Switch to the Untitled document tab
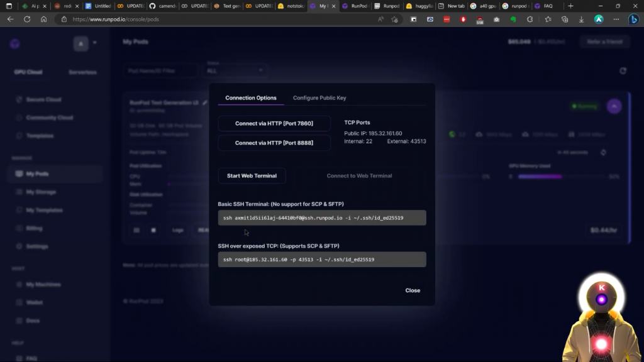Image resolution: width=644 pixels, height=362 pixels. pyautogui.click(x=98, y=6)
